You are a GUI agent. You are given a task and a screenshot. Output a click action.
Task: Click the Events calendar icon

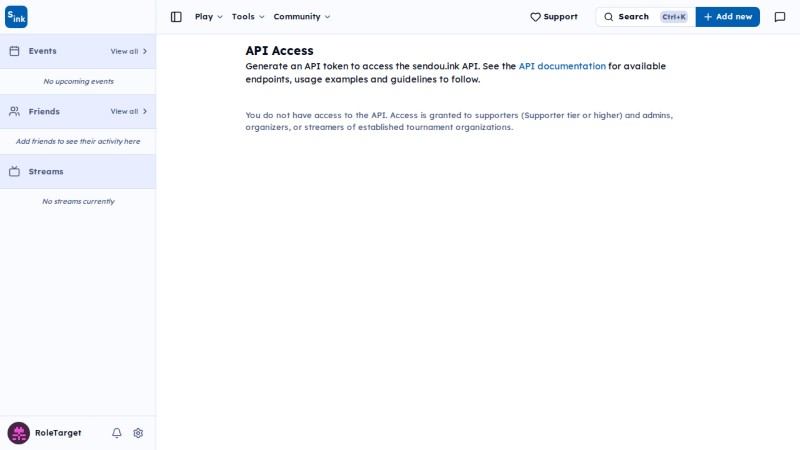[x=14, y=51]
